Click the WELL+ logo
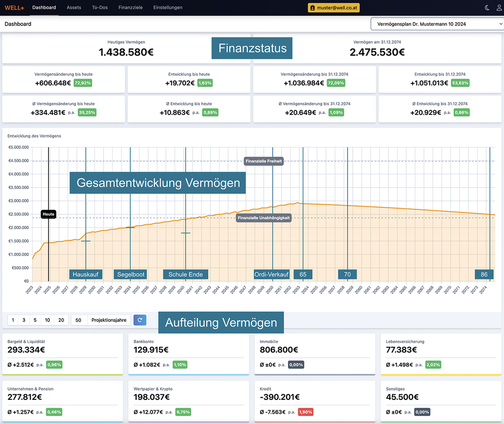This screenshot has width=504, height=424. click(14, 8)
